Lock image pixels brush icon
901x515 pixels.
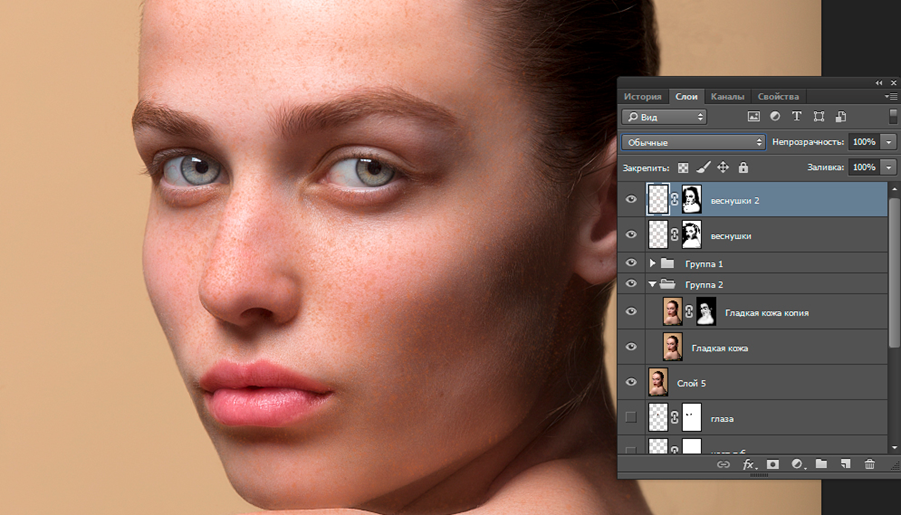pos(703,167)
